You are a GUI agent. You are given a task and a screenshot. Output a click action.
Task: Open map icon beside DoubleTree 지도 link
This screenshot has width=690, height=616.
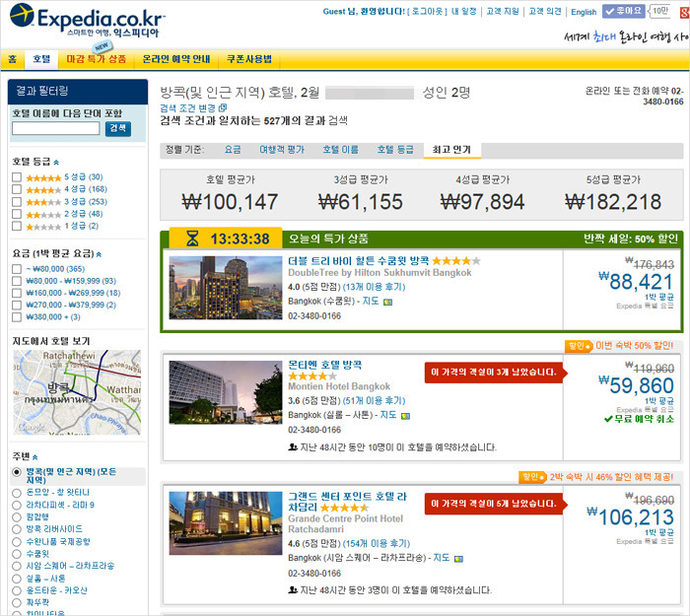tap(387, 302)
